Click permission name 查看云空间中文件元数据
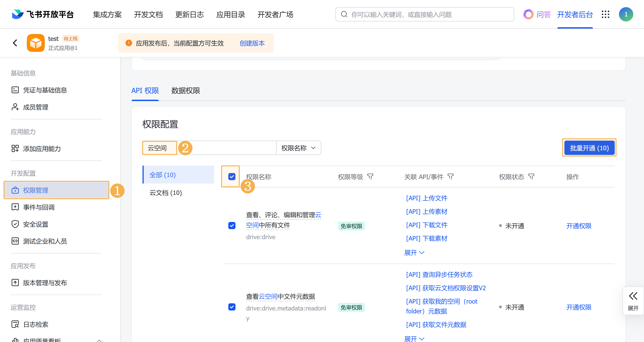Screen dimensions: 644x342 (280, 296)
